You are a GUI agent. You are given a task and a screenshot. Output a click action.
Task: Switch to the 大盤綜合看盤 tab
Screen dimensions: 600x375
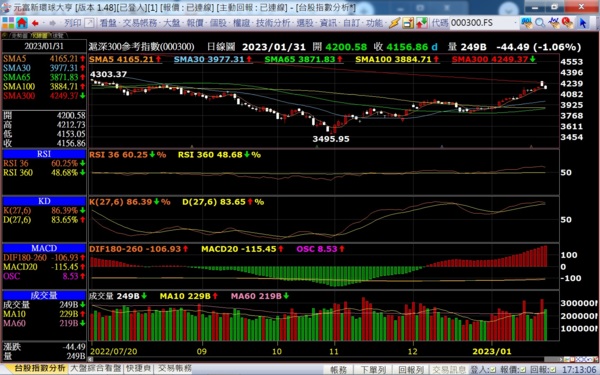[x=96, y=368]
